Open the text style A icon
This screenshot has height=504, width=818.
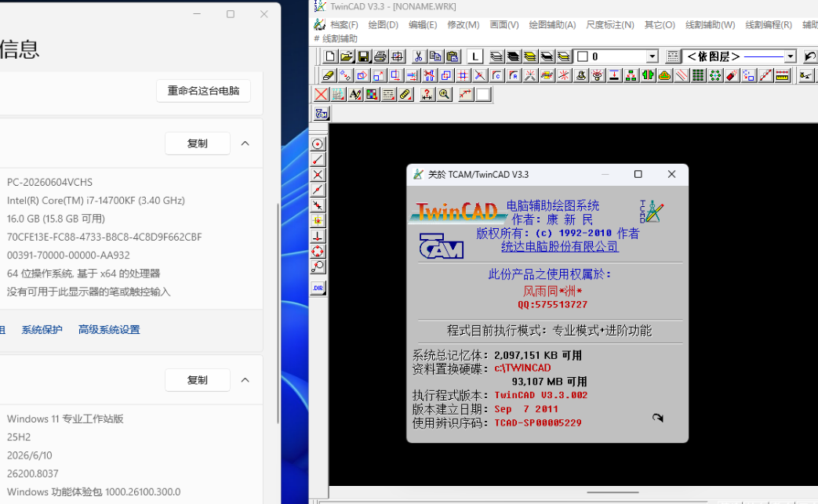tap(354, 94)
